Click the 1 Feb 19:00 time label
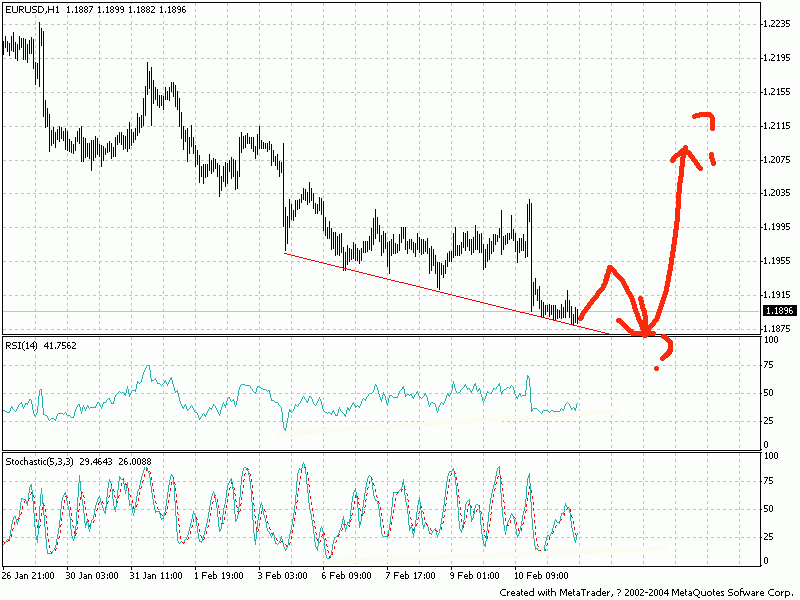This screenshot has width=800, height=600. tap(219, 576)
